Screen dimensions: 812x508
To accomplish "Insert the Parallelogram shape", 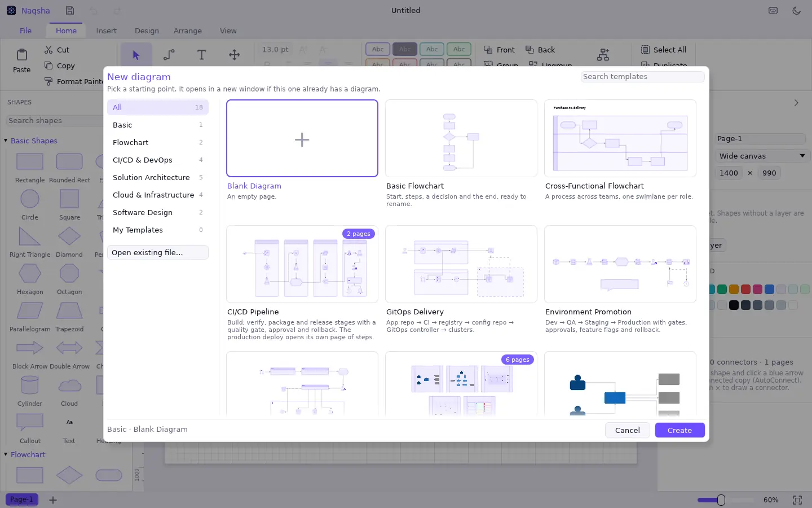I will point(30,310).
